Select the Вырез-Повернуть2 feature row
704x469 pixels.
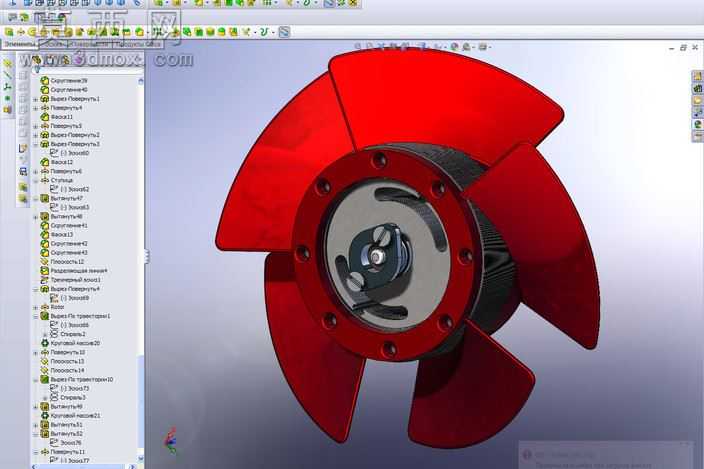click(x=70, y=135)
